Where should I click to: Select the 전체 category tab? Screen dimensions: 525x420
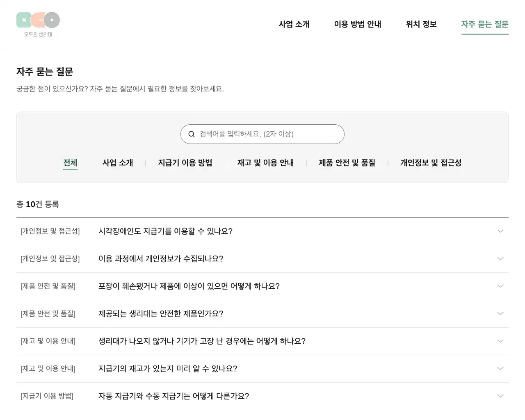click(70, 163)
